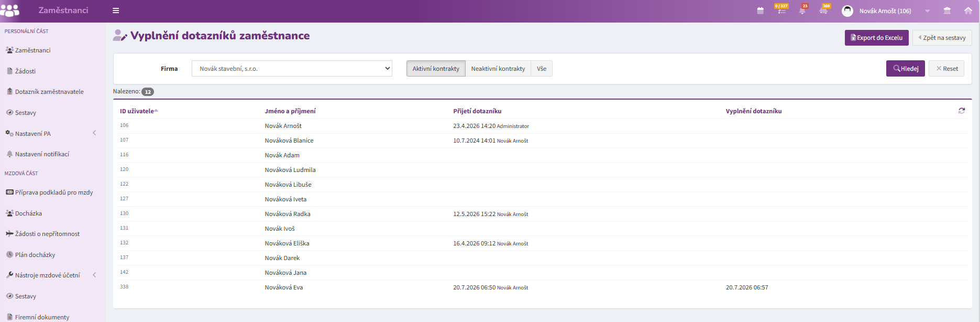The height and width of the screenshot is (322, 980).
Task: Click Příprava podkladů pro mzdy money icon
Action: click(9, 192)
